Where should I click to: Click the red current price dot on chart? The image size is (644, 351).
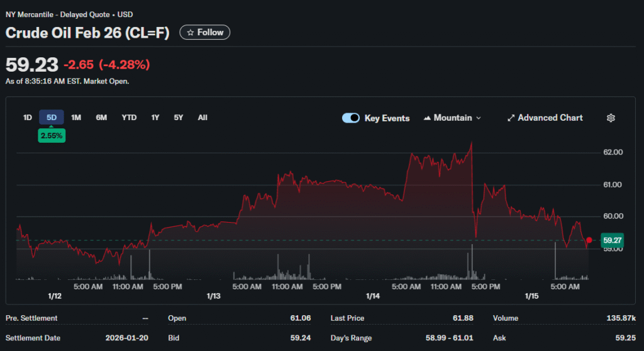589,240
